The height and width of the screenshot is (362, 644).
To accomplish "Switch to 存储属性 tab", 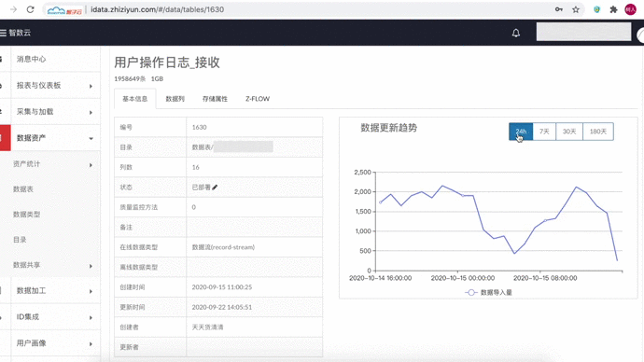I will 215,99.
